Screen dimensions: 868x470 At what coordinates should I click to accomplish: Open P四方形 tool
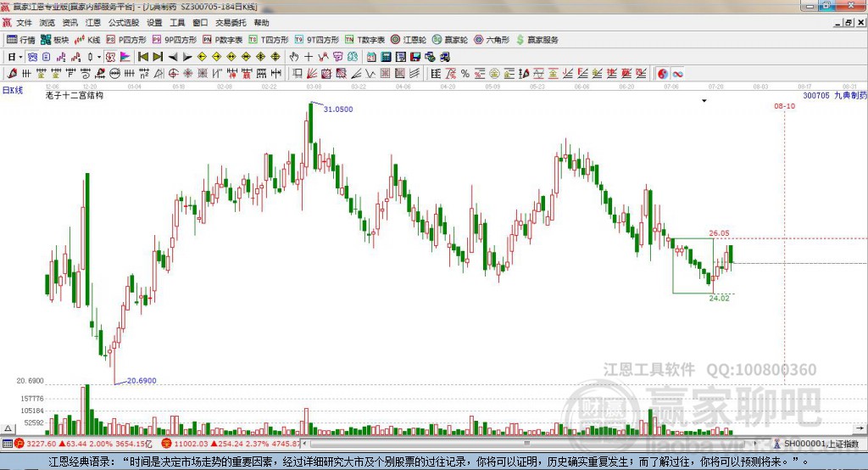(x=126, y=39)
